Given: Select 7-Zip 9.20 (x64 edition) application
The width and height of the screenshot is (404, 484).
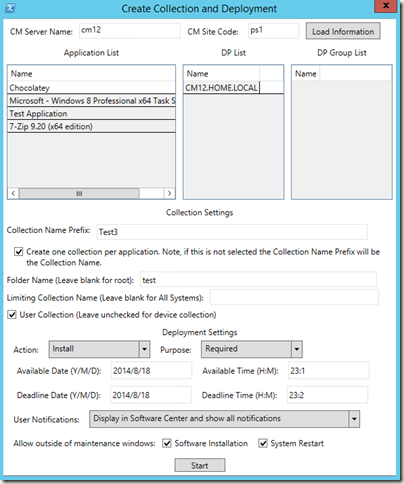Looking at the screenshot, I should (91, 126).
